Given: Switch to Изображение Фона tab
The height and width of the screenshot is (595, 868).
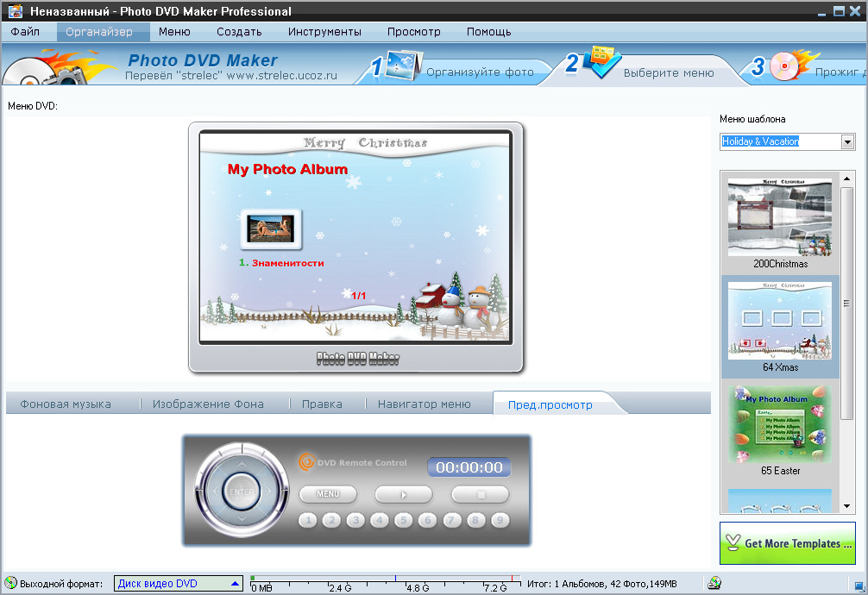Looking at the screenshot, I should (208, 404).
